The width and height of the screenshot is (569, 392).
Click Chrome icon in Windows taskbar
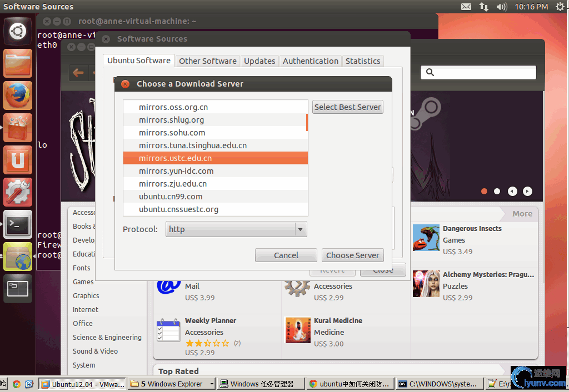[16, 384]
